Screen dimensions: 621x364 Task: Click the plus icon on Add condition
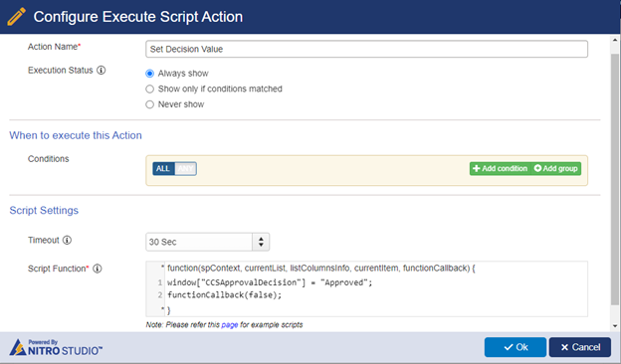[x=477, y=168]
